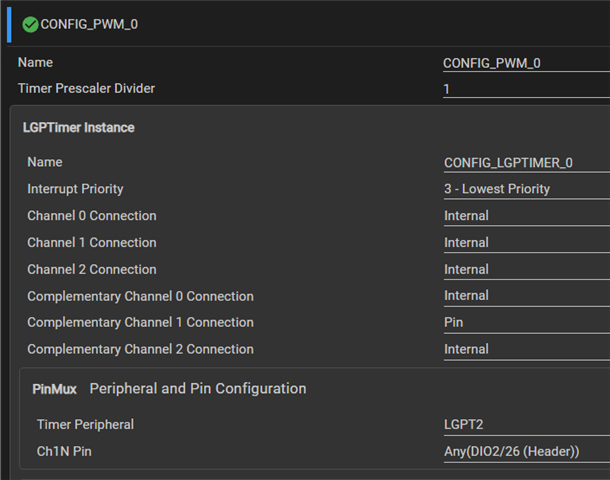
Task: Open the Channel 0 Connection dropdown
Action: pyautogui.click(x=527, y=216)
